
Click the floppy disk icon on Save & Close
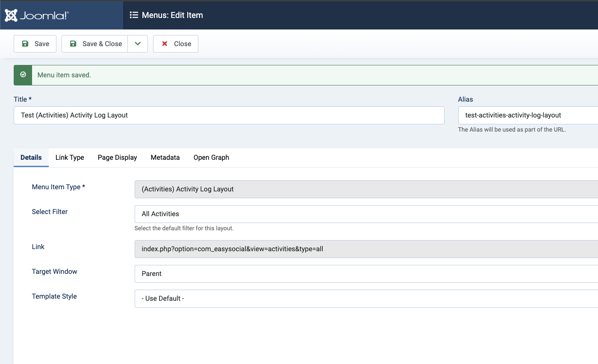(x=73, y=44)
